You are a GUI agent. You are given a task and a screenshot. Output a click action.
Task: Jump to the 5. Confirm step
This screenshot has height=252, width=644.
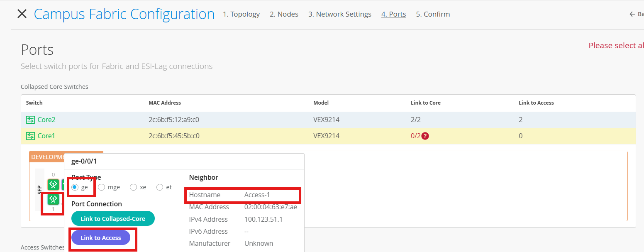tap(433, 14)
